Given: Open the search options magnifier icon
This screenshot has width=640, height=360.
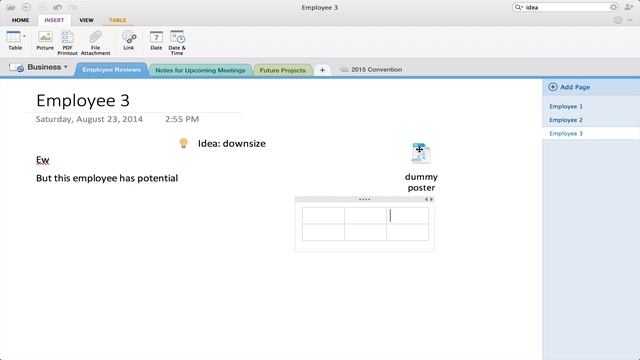Looking at the screenshot, I should [x=518, y=7].
